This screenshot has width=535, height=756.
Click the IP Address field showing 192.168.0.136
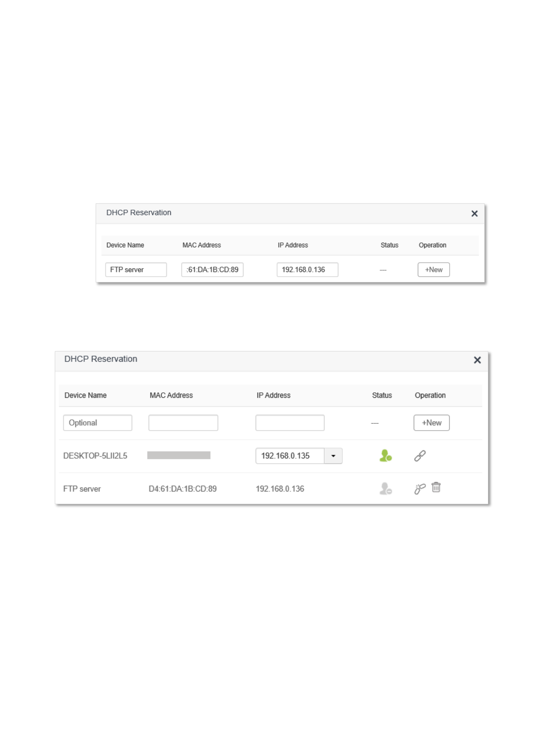307,270
